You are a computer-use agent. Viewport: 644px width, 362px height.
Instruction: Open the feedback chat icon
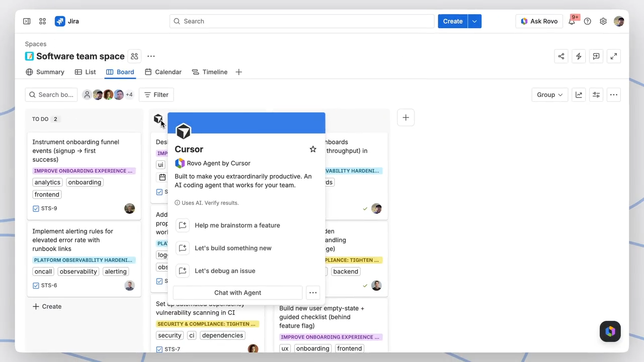tap(596, 56)
